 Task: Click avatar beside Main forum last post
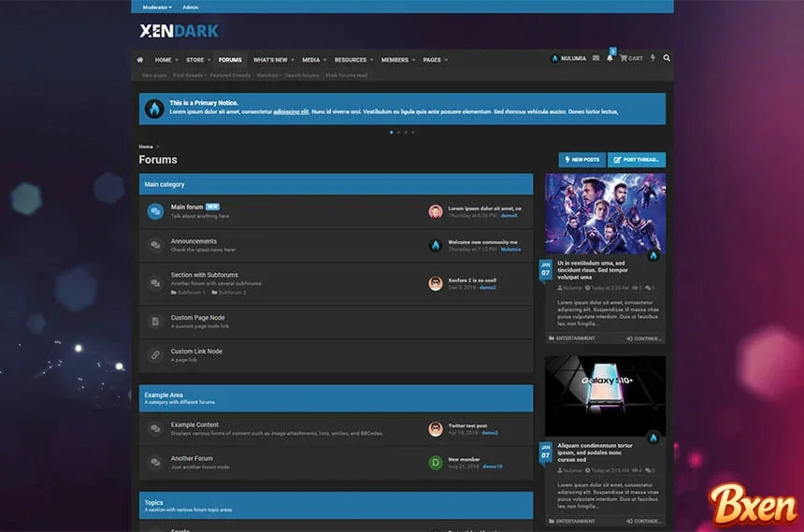[436, 211]
